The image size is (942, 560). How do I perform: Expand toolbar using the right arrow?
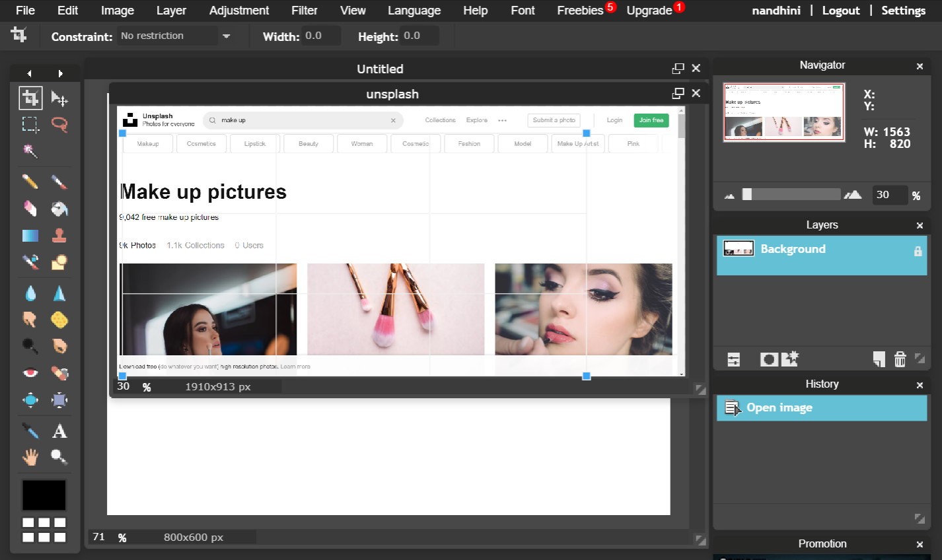coord(60,73)
